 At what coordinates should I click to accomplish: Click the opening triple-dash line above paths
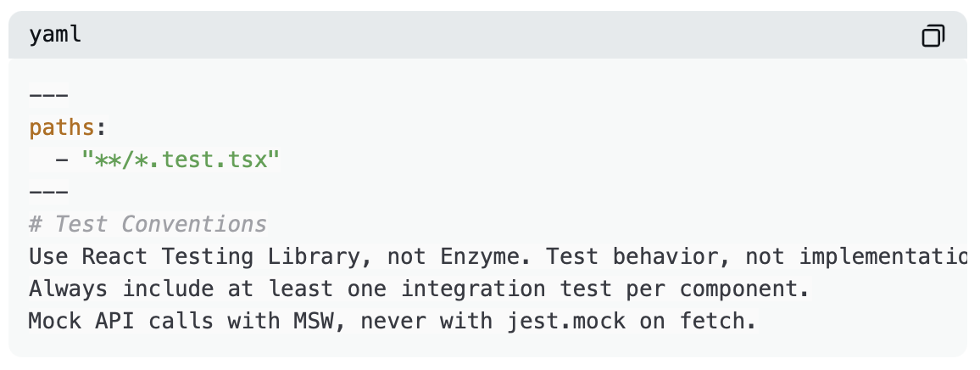(48, 96)
